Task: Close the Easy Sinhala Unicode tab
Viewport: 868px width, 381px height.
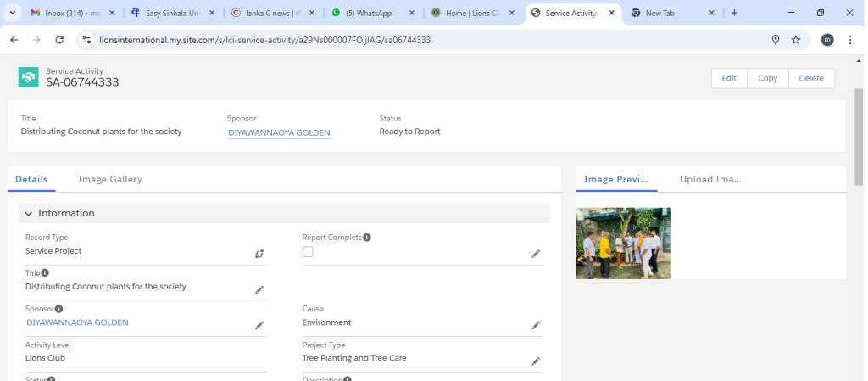Action: [x=211, y=13]
